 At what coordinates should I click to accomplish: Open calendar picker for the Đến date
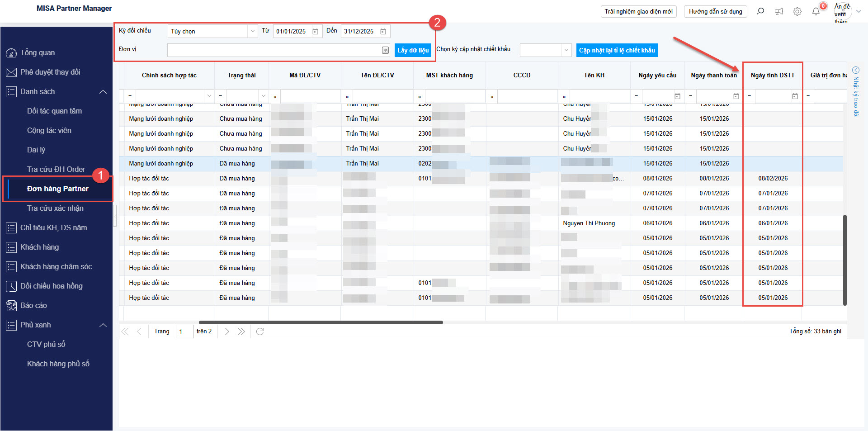pyautogui.click(x=383, y=32)
